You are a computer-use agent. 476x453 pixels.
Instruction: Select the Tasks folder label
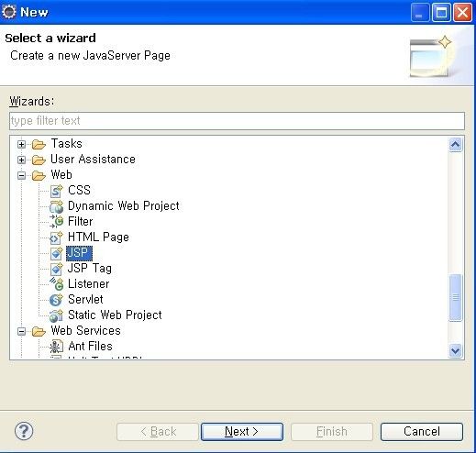(x=67, y=144)
